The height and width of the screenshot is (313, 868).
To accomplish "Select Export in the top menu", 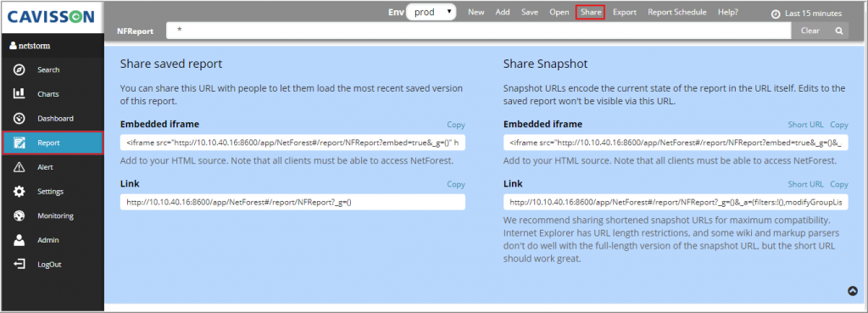I will pos(625,12).
